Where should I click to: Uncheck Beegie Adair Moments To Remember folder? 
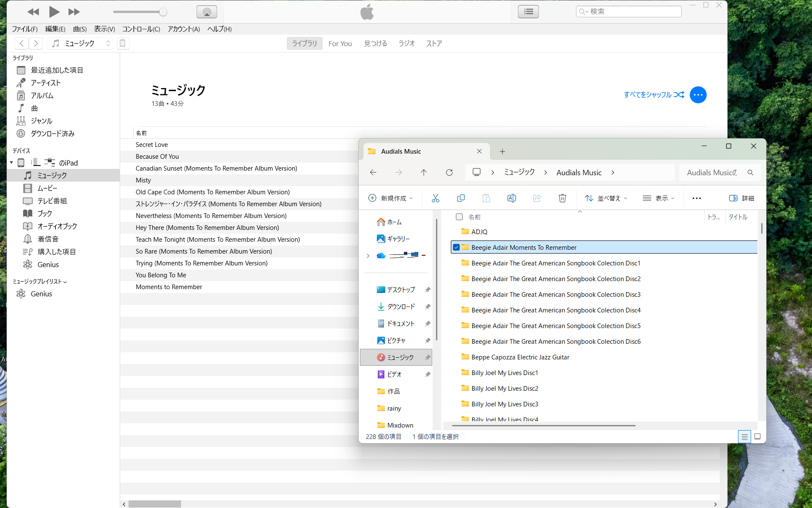coord(456,247)
